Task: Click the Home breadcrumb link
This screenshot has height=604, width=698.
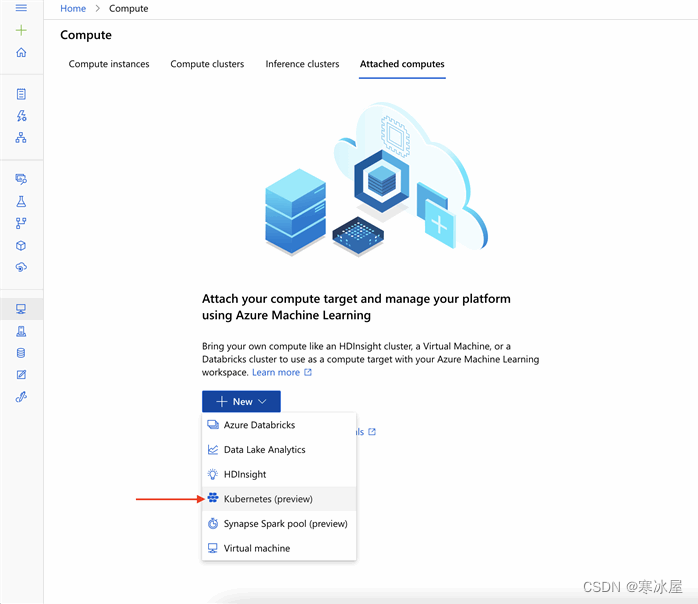Action: coord(73,8)
